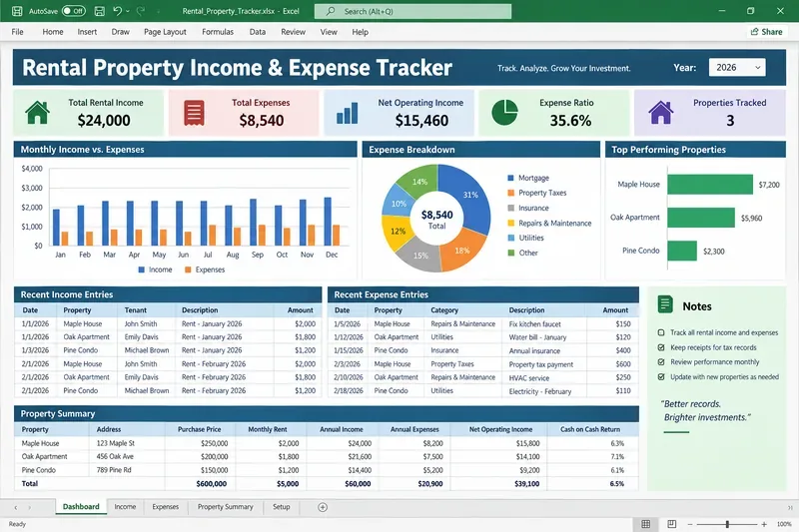Screen dimensions: 799x532
Task: Click the red receipt Total Expenses icon
Action: 194,113
